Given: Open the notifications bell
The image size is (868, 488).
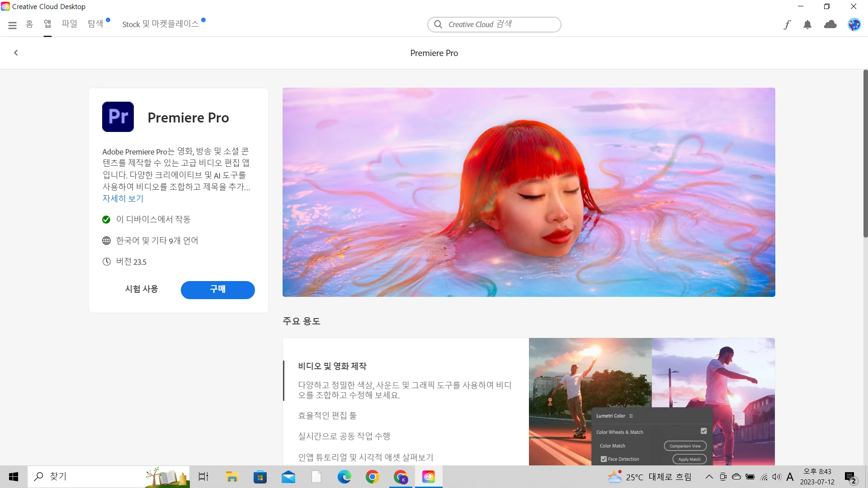Looking at the screenshot, I should pos(807,25).
